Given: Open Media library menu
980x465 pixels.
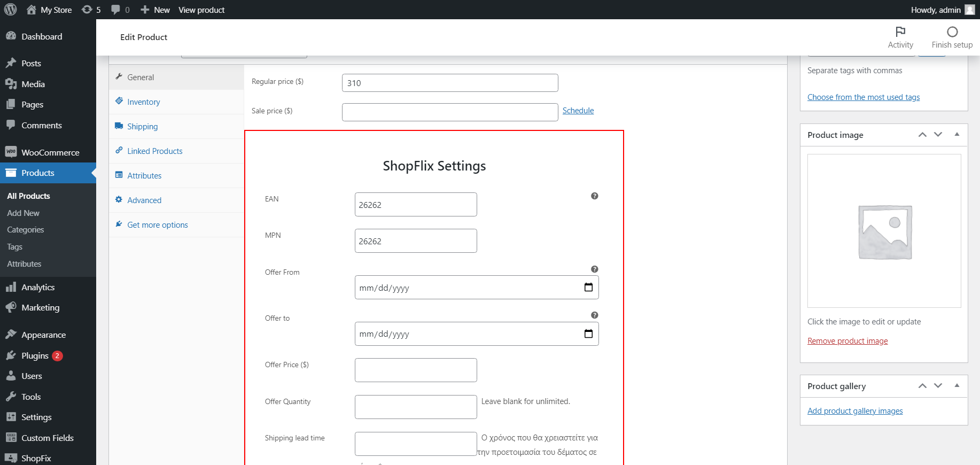Looking at the screenshot, I should pos(48,84).
